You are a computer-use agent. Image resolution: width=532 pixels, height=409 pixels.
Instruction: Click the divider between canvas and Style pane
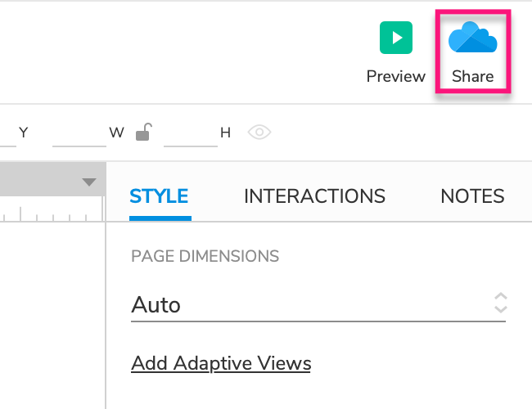coord(106,311)
